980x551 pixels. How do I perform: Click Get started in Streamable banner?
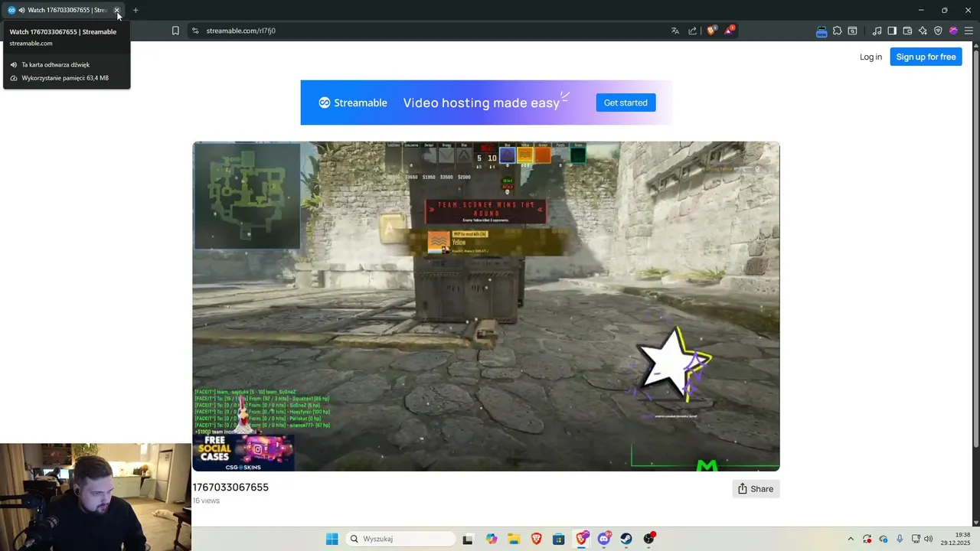click(626, 103)
